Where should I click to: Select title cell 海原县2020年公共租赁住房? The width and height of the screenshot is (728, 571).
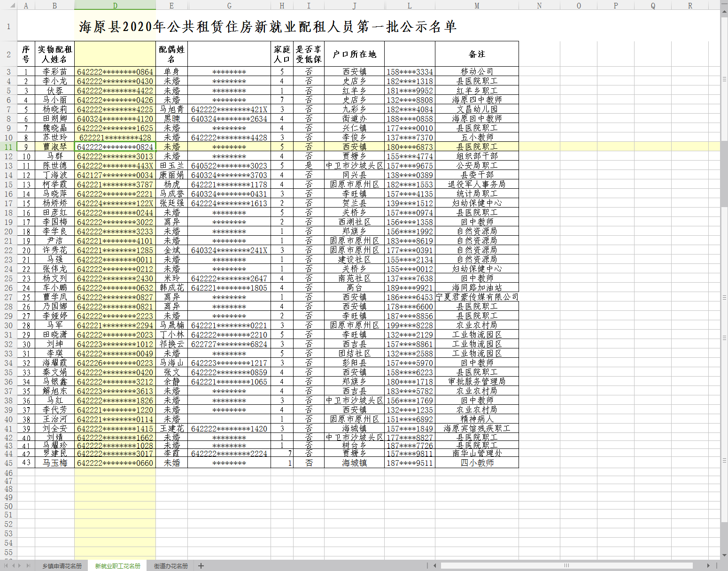[268, 27]
